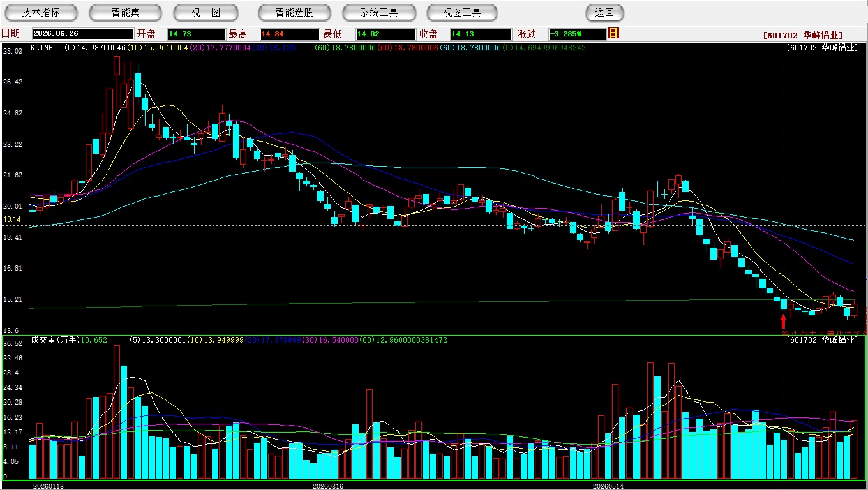The height and width of the screenshot is (490, 868).
Task: Click the 成交量(万手) volume label
Action: [x=55, y=340]
